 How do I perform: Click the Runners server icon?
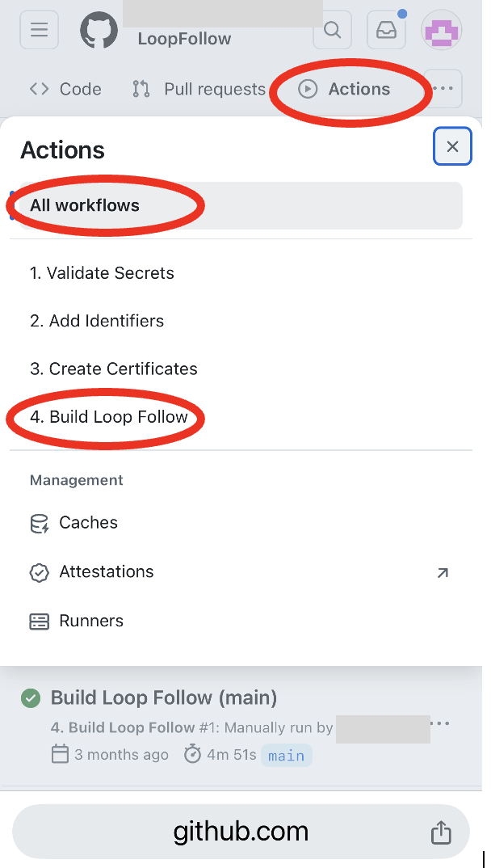[x=40, y=622]
